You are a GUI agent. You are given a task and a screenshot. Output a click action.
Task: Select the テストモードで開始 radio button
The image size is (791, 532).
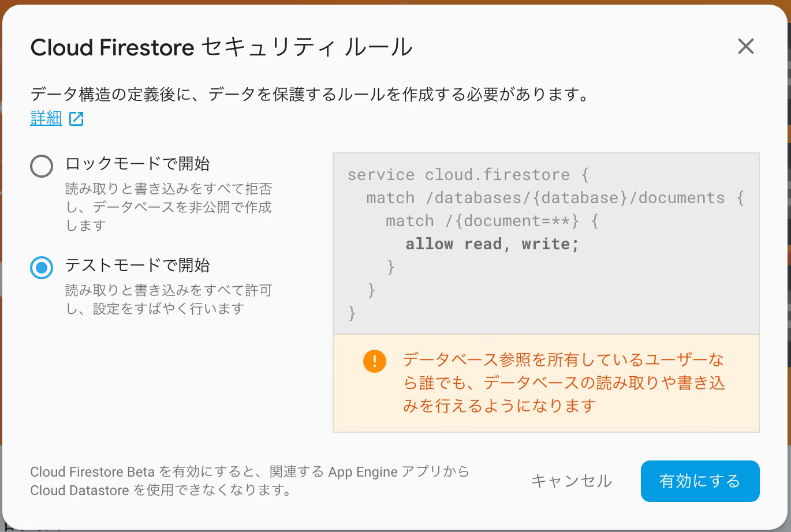click(42, 268)
